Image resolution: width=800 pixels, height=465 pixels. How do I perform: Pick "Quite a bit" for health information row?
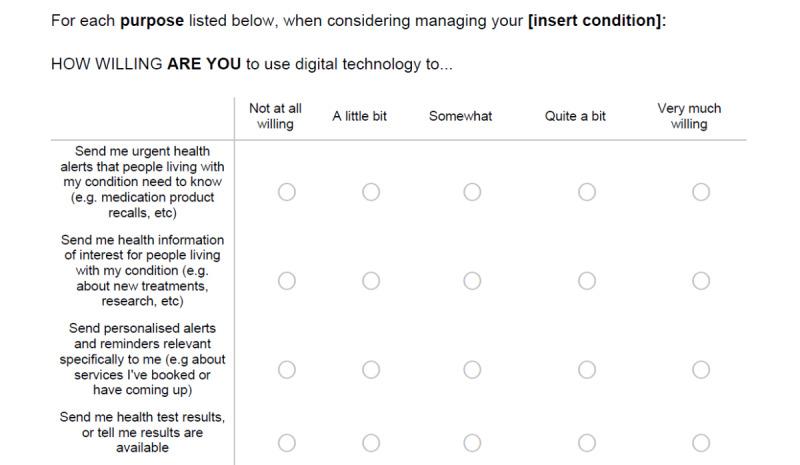point(587,281)
